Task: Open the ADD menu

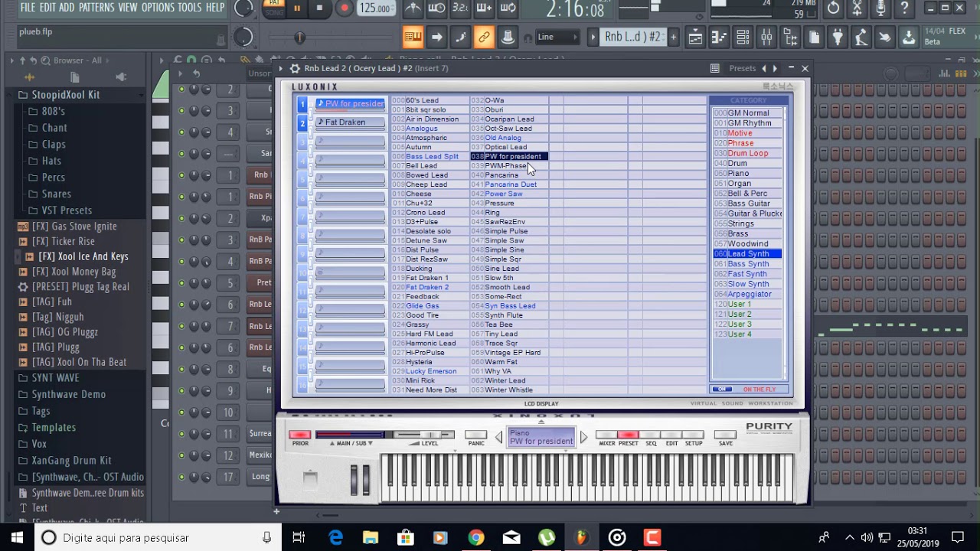Action: click(67, 8)
